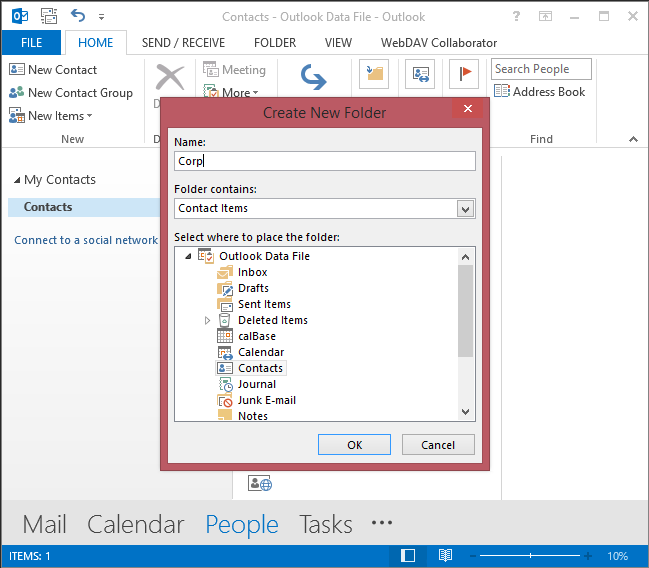Click the Forward Contact arrow icon
The width and height of the screenshot is (649, 568).
coord(313,77)
